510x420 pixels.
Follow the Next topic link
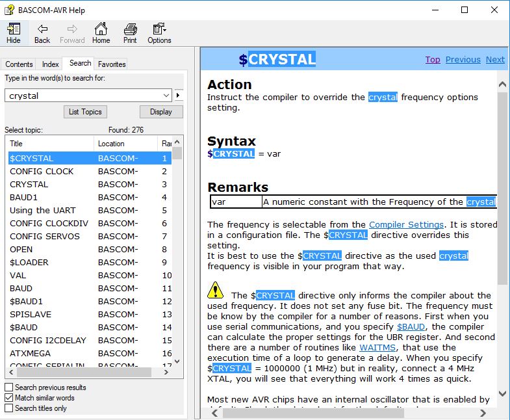(x=495, y=60)
